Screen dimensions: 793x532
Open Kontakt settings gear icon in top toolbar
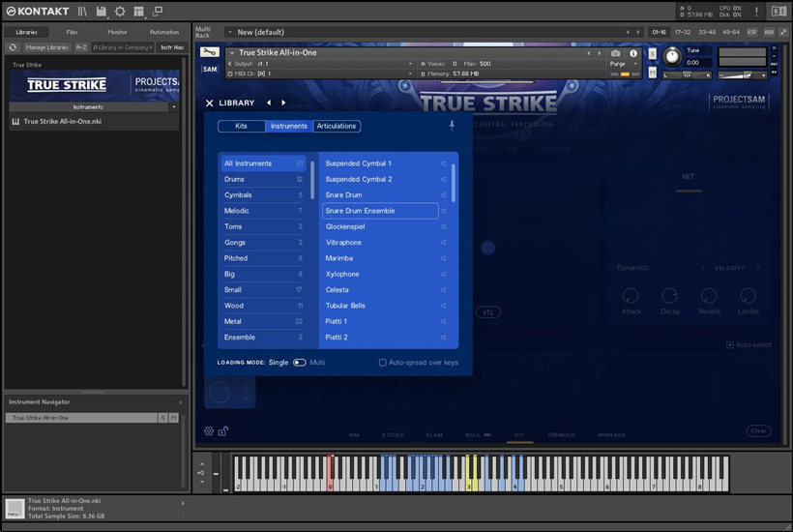pyautogui.click(x=120, y=11)
